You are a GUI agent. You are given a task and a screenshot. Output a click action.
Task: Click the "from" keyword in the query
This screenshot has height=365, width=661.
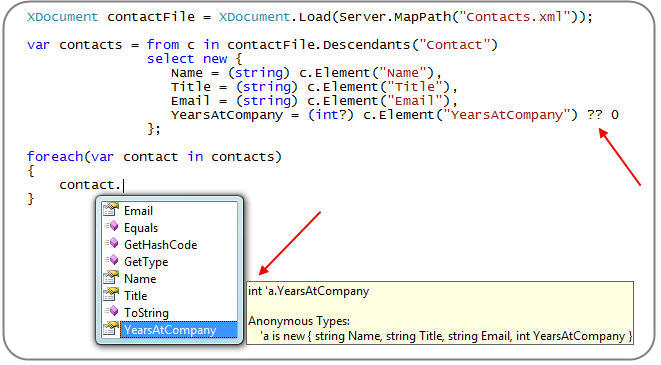click(163, 45)
